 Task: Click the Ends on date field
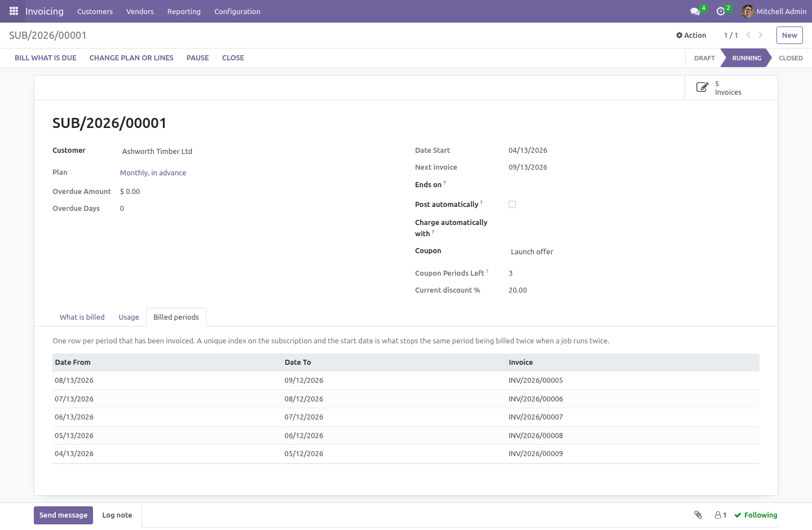tap(634, 184)
